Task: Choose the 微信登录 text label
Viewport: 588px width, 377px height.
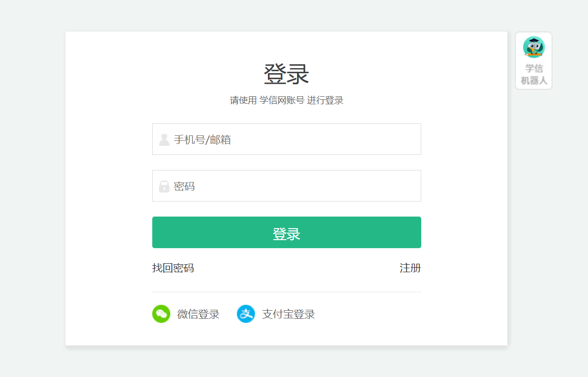Action: 198,314
